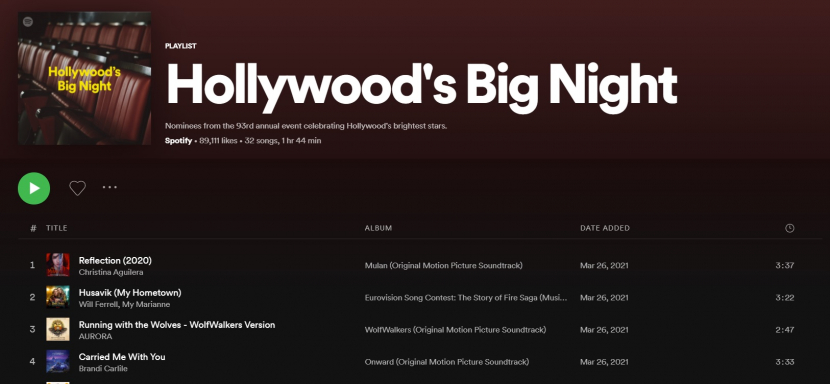The width and height of the screenshot is (830, 384).
Task: Select the song Carried Me With You
Action: 122,357
